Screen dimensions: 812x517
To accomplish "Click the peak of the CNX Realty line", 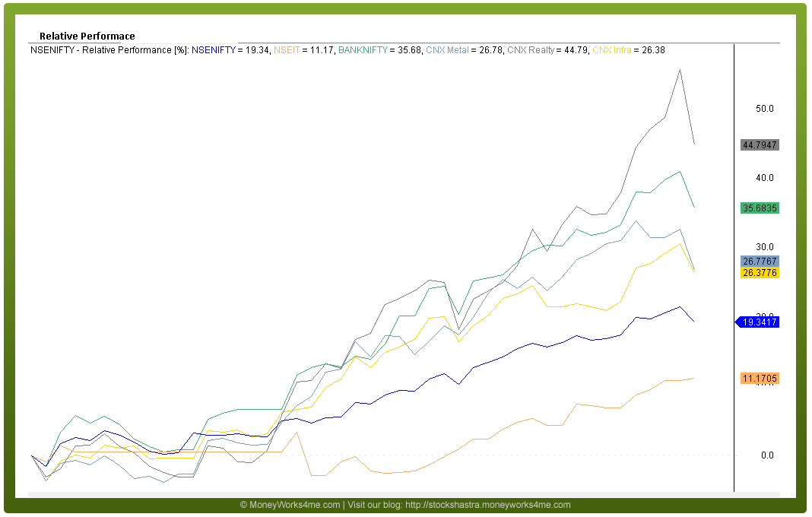I will [679, 70].
